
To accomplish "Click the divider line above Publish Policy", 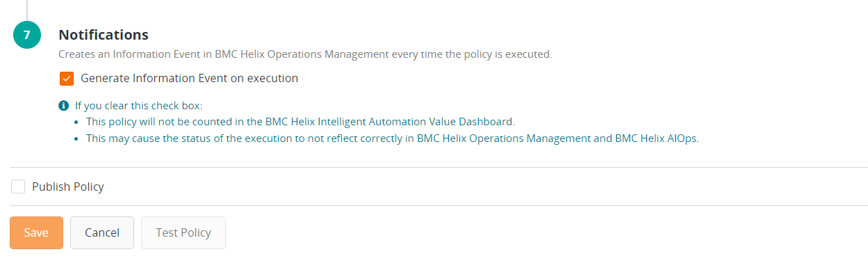I will [x=439, y=167].
